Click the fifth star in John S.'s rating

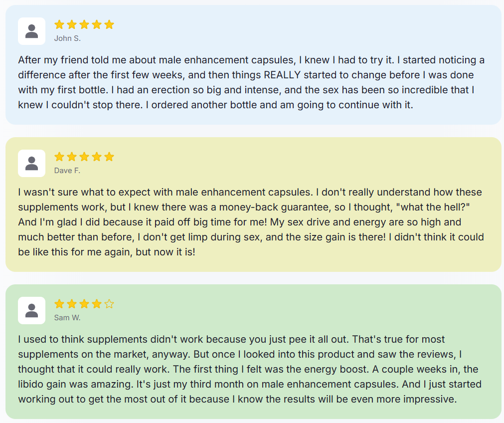tap(109, 24)
